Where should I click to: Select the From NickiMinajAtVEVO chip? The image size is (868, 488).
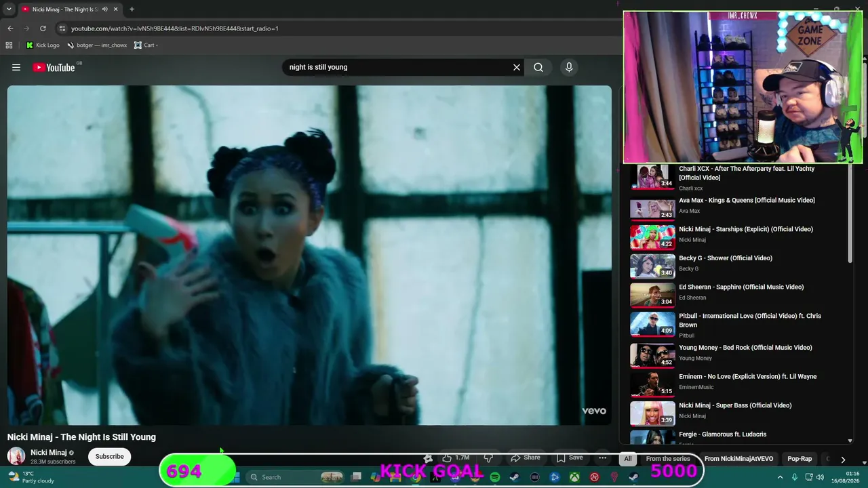click(x=738, y=459)
